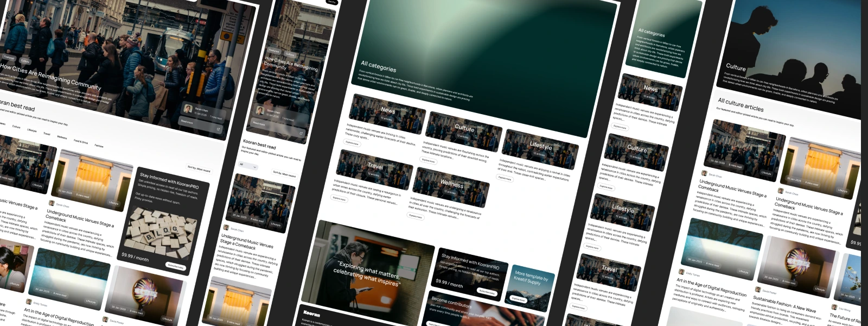Click Explore more under Culture on mobile categories
868x326 pixels.
click(606, 187)
